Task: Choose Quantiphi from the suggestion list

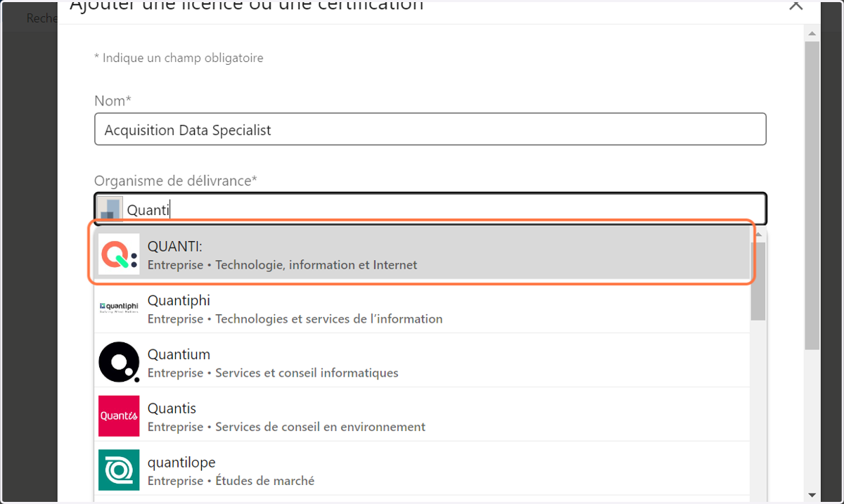Action: click(422, 306)
